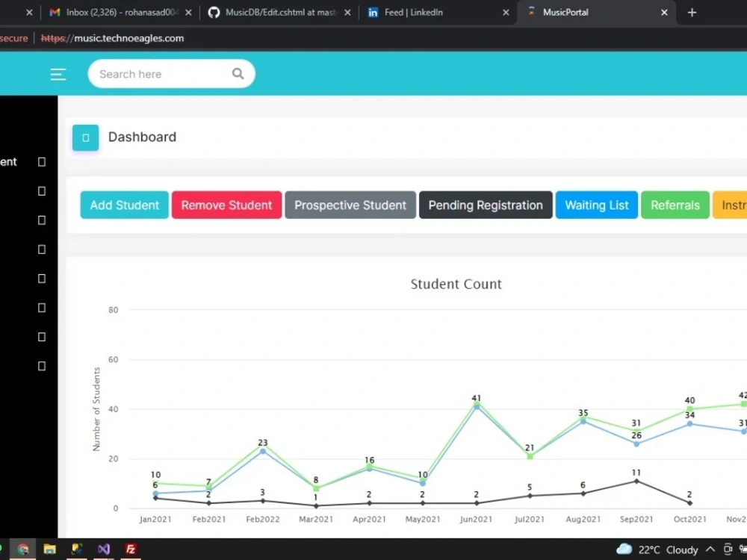Close the Gmail Inbox tab
The width and height of the screenshot is (747, 560).
tap(189, 13)
